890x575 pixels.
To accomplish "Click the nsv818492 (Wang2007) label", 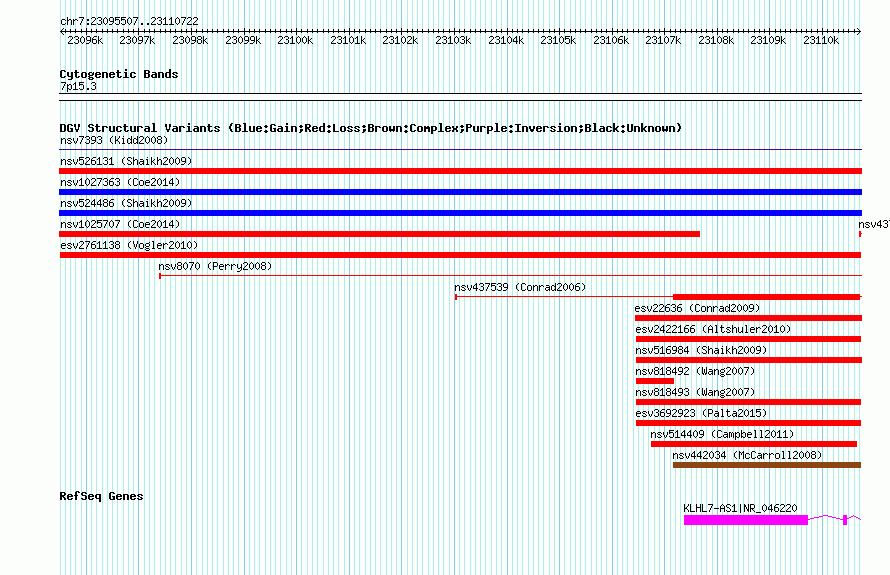I will tap(695, 371).
